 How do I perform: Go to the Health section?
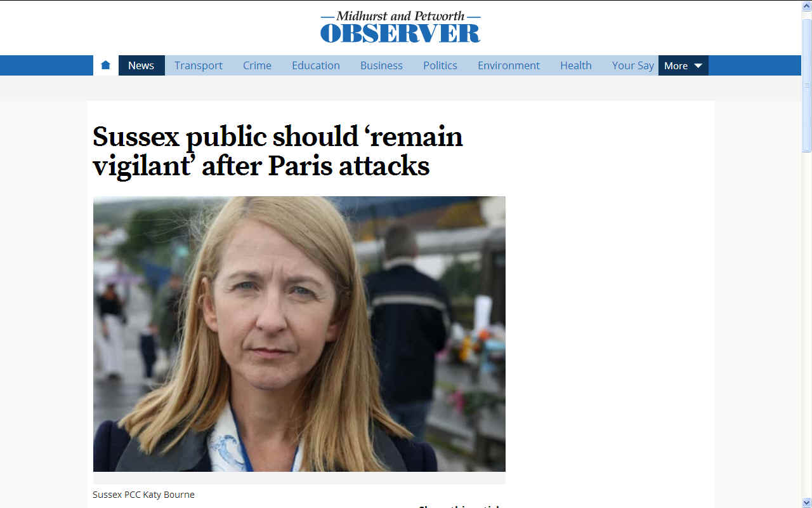point(576,65)
